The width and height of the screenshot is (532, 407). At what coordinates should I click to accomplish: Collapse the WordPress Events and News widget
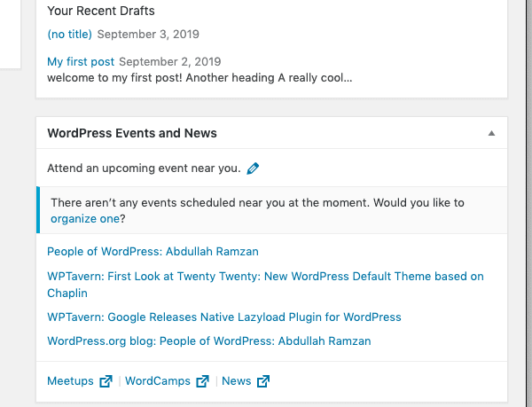click(491, 133)
